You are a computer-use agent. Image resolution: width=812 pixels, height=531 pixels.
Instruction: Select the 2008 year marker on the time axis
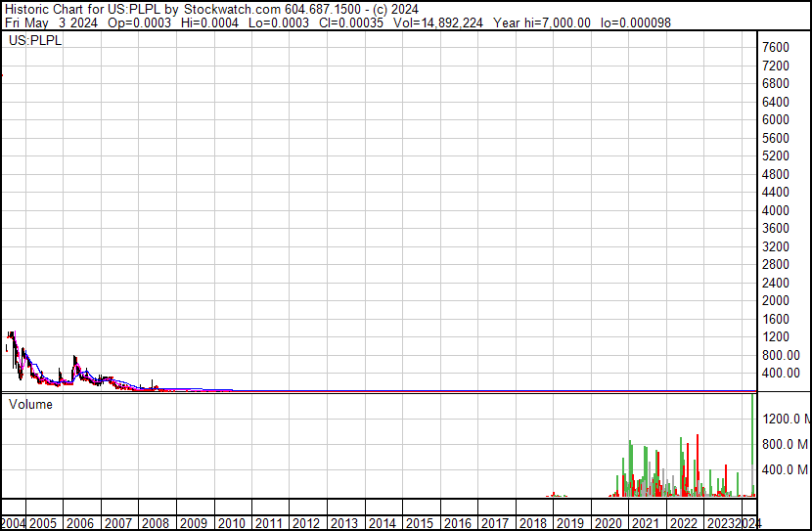pos(156,523)
